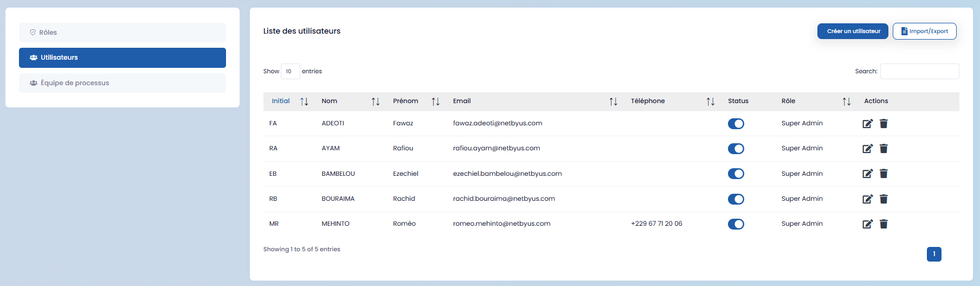
Task: Open edit for MEHINTO Roméo
Action: point(867,224)
